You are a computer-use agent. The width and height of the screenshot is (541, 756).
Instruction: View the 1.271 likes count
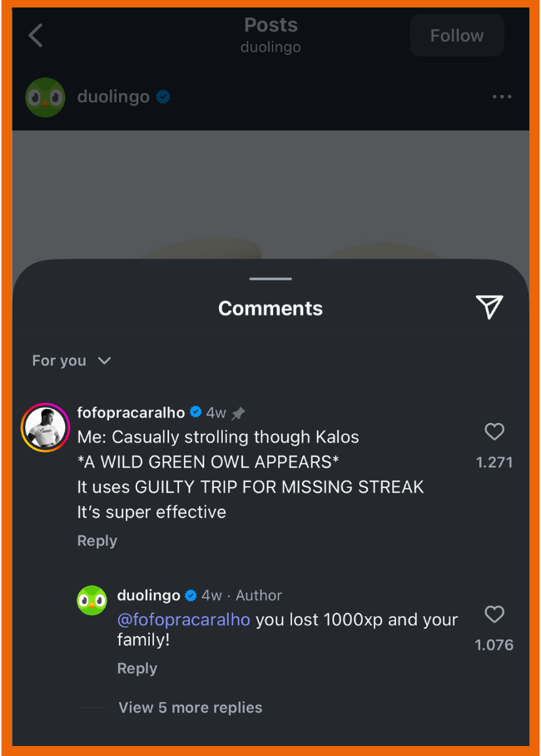pos(494,462)
